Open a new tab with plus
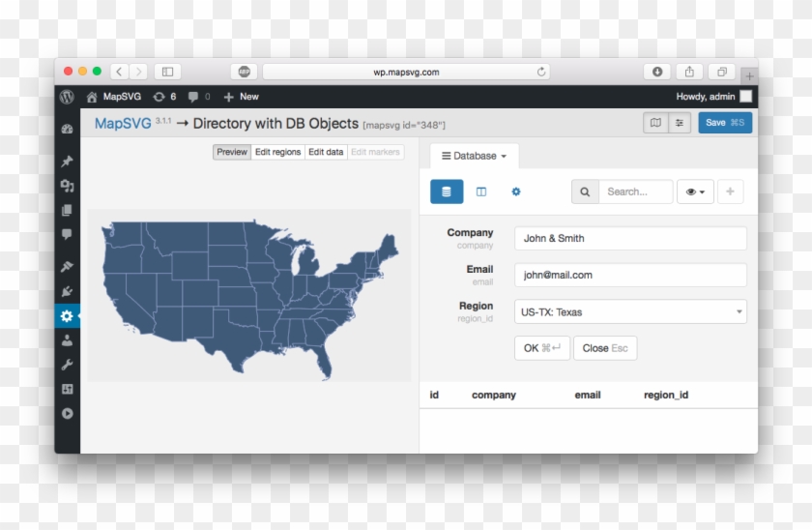Viewport: 812px width, 530px height. pyautogui.click(x=749, y=76)
